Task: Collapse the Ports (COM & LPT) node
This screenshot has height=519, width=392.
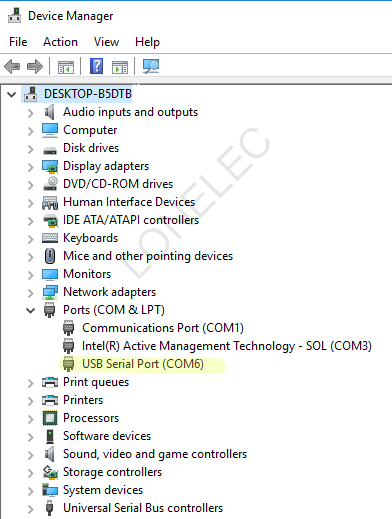Action: 31,311
